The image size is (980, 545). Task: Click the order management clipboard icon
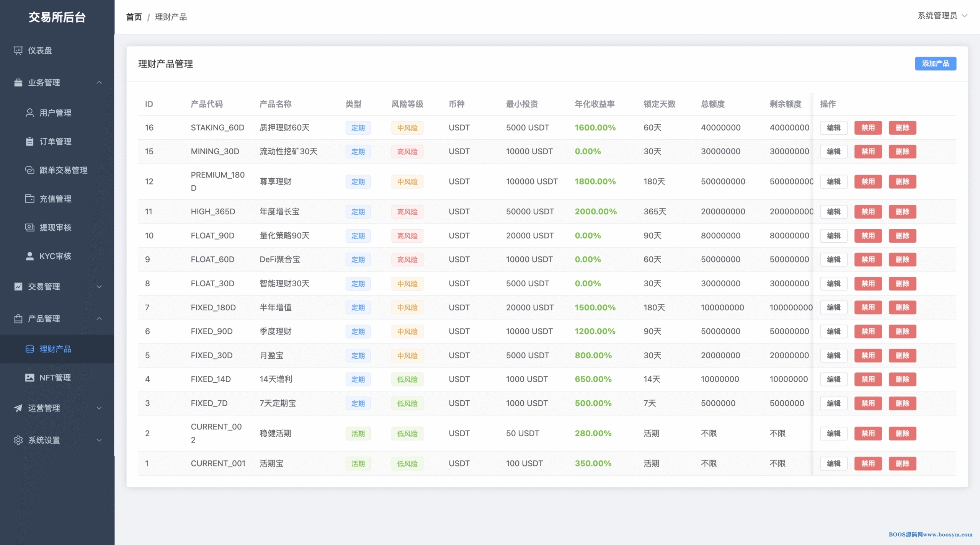coord(29,142)
